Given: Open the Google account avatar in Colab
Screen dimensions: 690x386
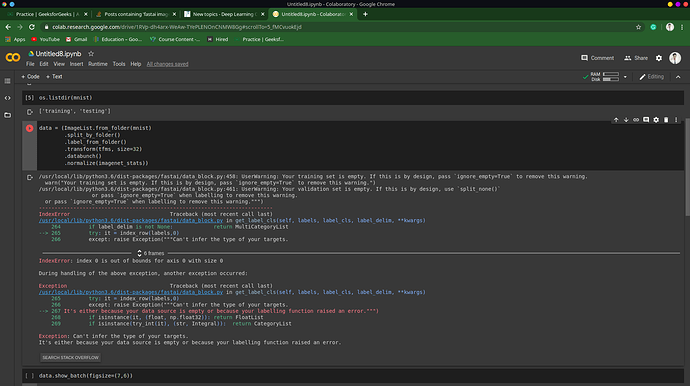Looking at the screenshot, I should tap(675, 58).
